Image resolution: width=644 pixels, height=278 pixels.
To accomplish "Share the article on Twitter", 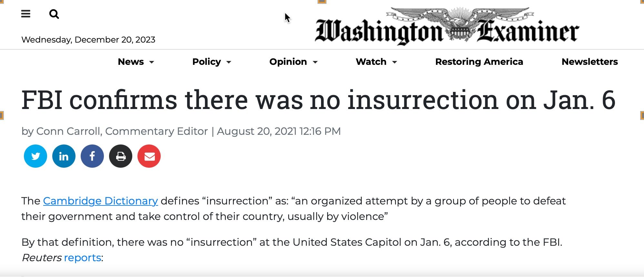I will (35, 156).
